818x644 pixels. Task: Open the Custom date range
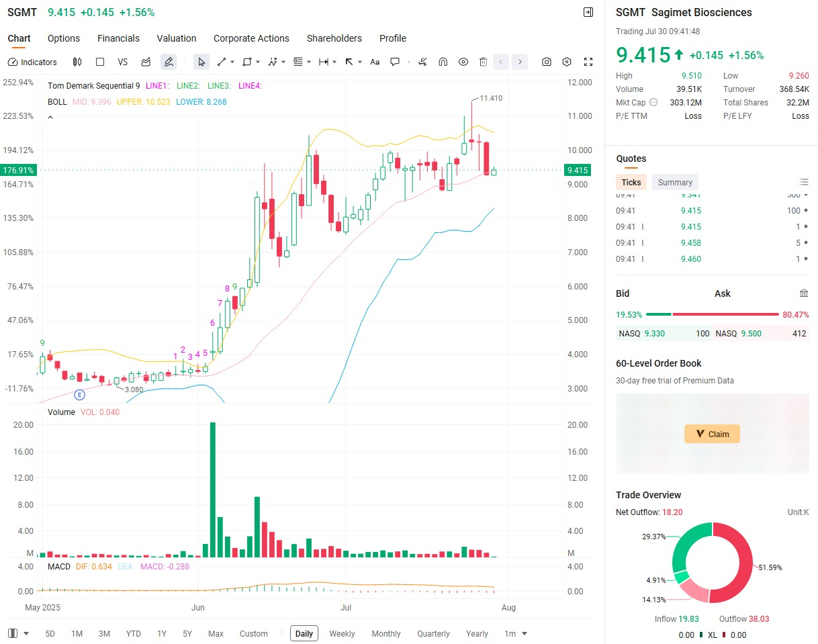click(x=254, y=633)
